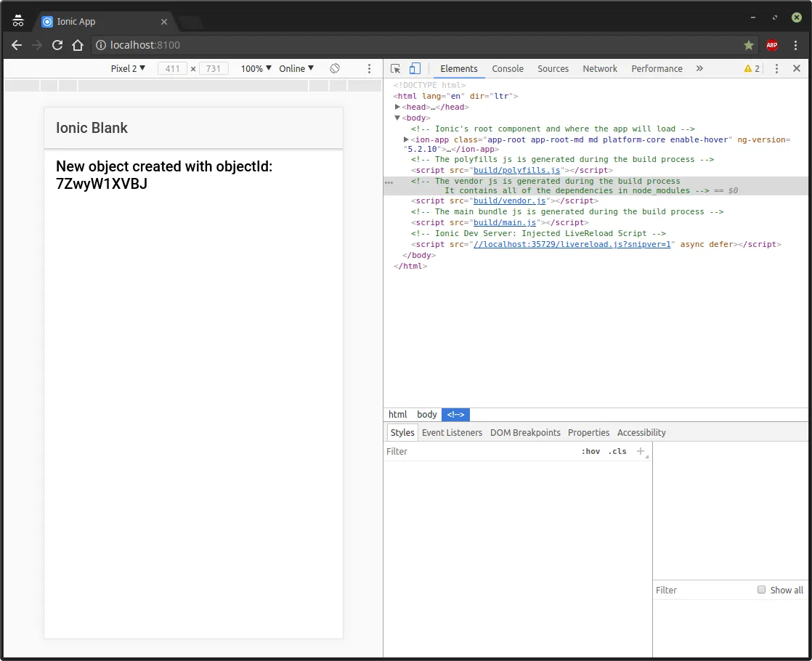This screenshot has width=812, height=661.
Task: Enable the Show all checkbox
Action: pos(761,590)
